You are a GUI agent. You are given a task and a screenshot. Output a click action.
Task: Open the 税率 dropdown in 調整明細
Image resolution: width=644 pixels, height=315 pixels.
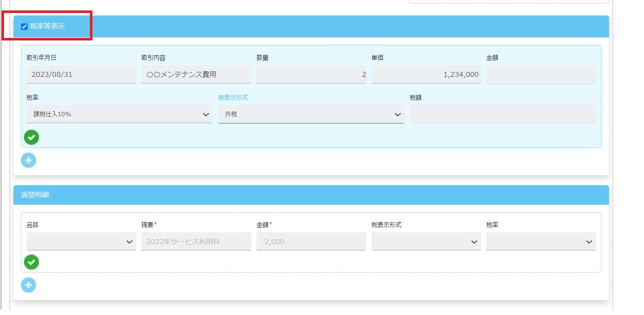[541, 242]
